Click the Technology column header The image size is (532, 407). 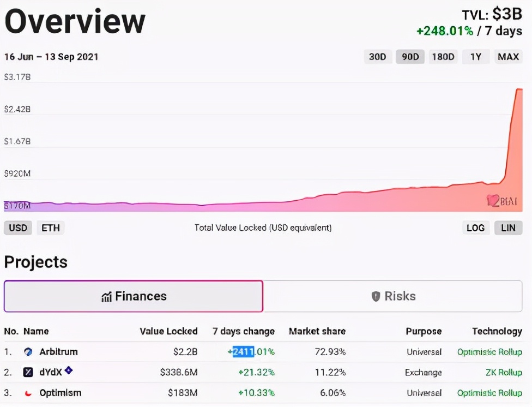(x=497, y=331)
